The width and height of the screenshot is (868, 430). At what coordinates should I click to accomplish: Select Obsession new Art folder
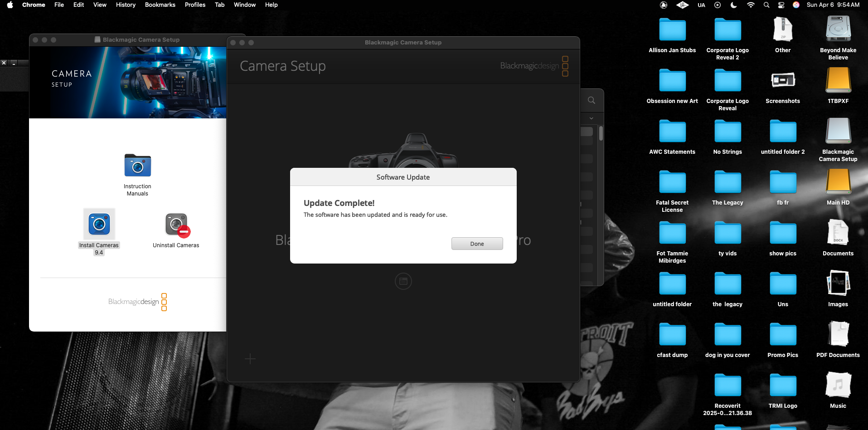pyautogui.click(x=672, y=81)
